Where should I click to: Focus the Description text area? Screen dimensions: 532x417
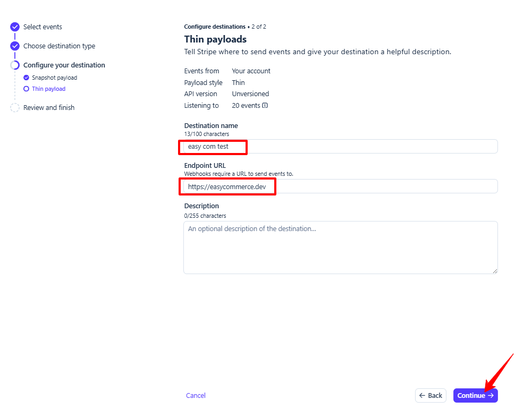coord(340,247)
